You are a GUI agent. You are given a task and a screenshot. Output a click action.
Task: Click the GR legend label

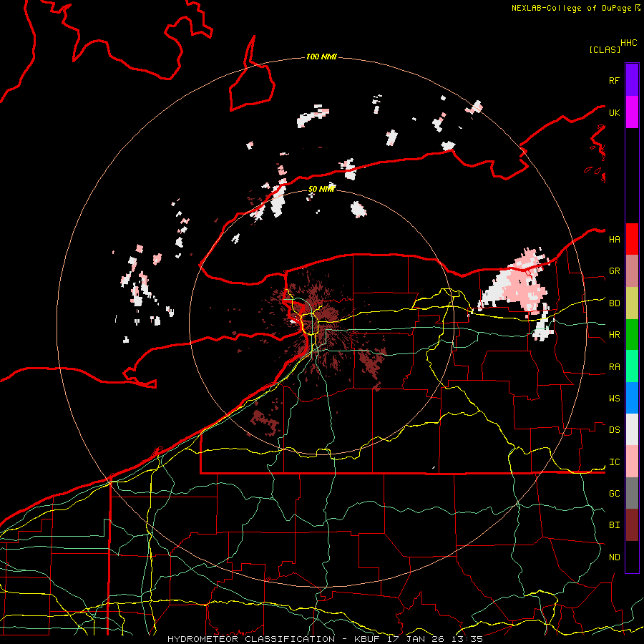[614, 271]
